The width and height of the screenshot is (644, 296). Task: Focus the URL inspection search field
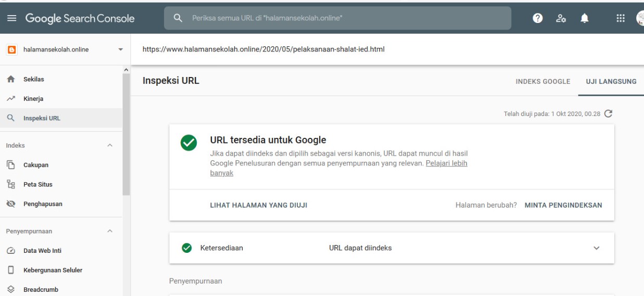click(337, 18)
